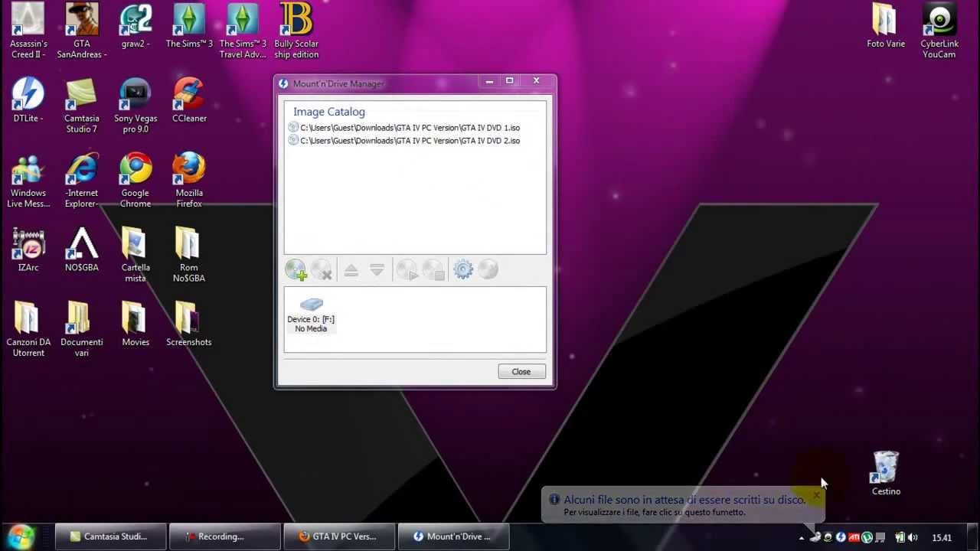Open Assassin's Creed II desktop shortcut

click(28, 31)
